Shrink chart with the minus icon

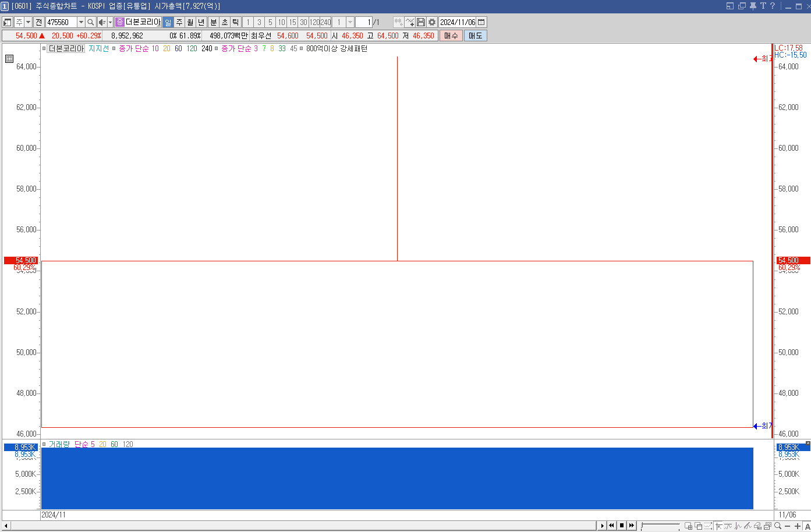click(x=788, y=526)
